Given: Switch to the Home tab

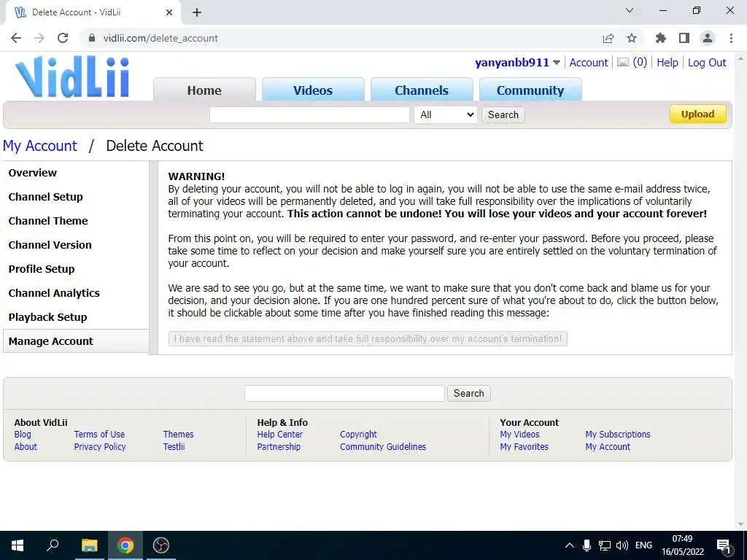Looking at the screenshot, I should click(x=204, y=90).
